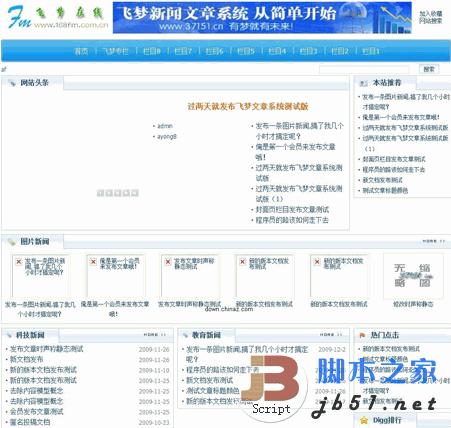Click the Fm 飞梦在线 site logo
The width and height of the screenshot is (451, 428).
tap(57, 17)
